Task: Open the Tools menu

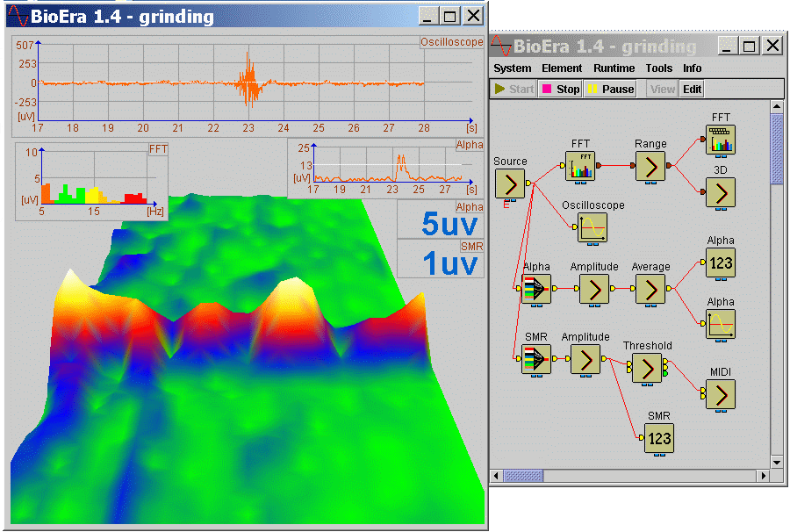Action: tap(659, 68)
